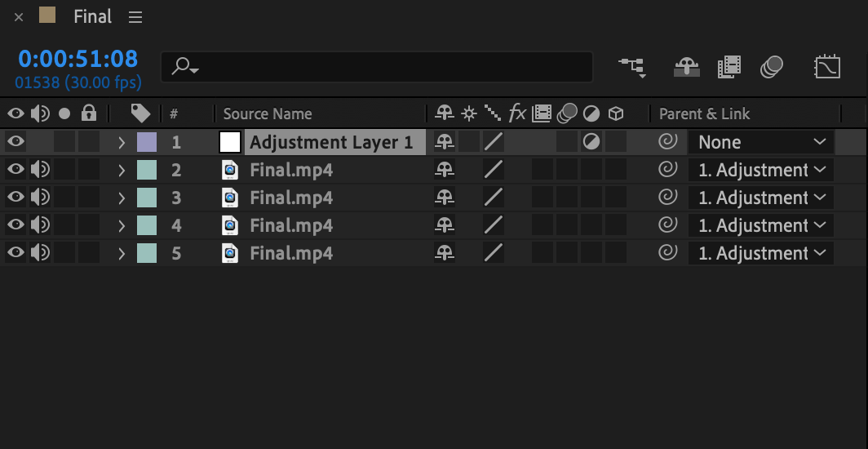
Task: Toggle Frame Blending for all layers
Action: 728,67
